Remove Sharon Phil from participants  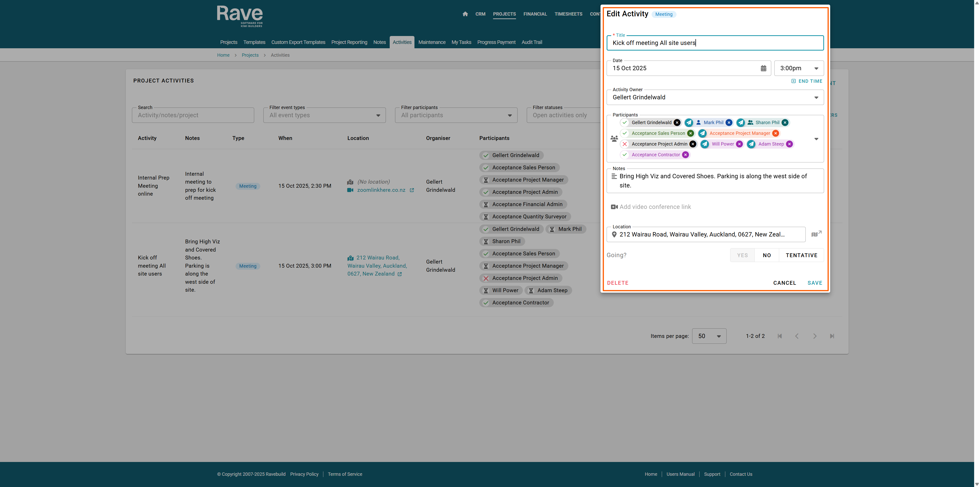(x=785, y=123)
